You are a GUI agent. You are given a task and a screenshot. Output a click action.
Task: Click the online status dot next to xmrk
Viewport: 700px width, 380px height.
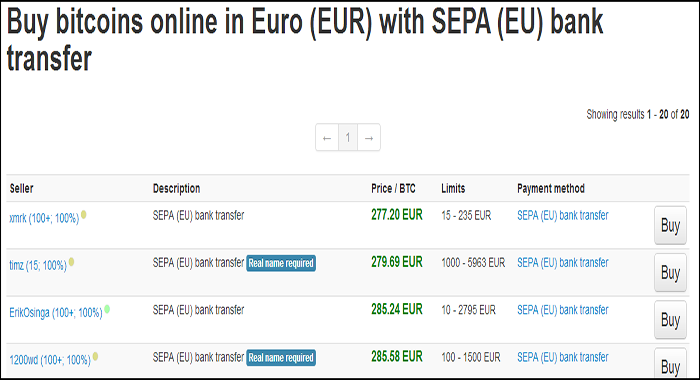point(83,215)
